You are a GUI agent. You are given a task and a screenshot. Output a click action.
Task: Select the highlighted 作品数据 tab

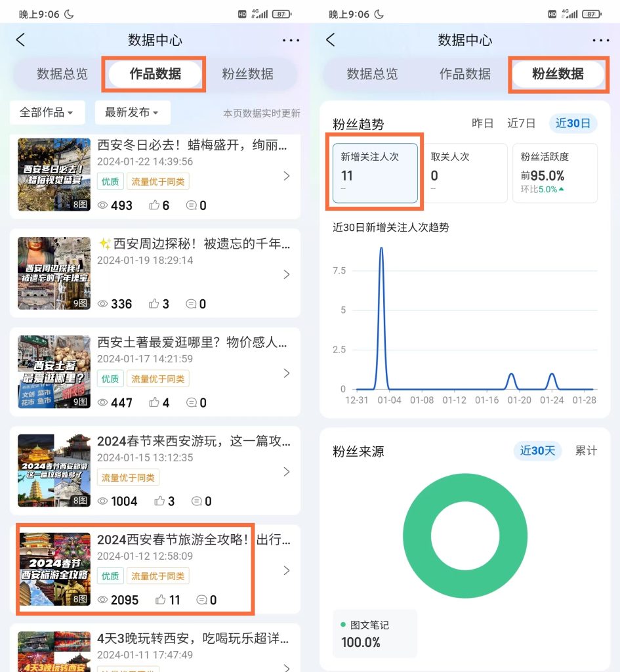pos(155,73)
